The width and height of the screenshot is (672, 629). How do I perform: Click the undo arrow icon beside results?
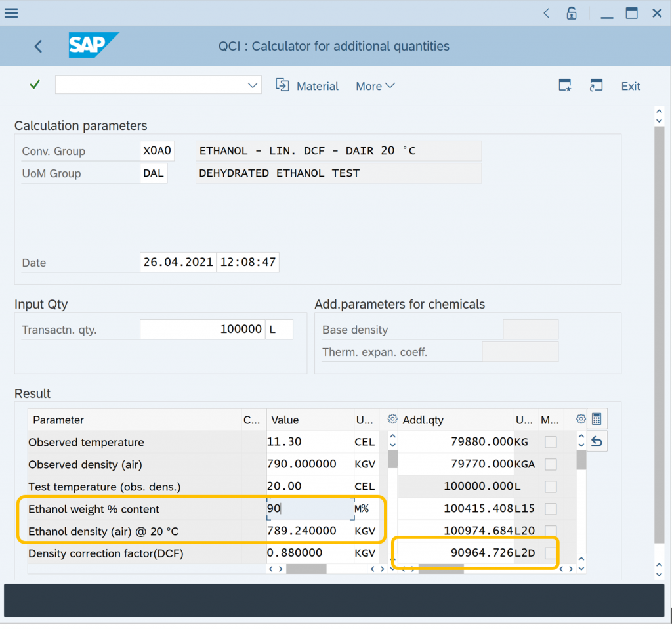coord(597,441)
